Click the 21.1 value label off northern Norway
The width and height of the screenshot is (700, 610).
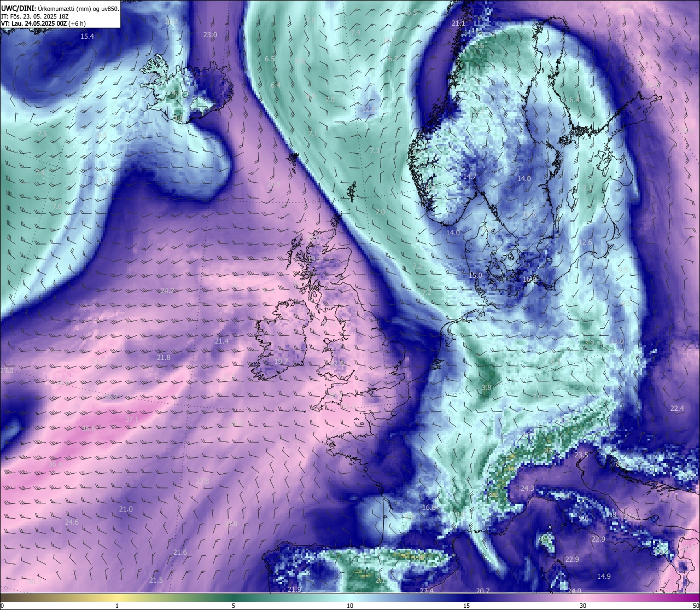[458, 24]
